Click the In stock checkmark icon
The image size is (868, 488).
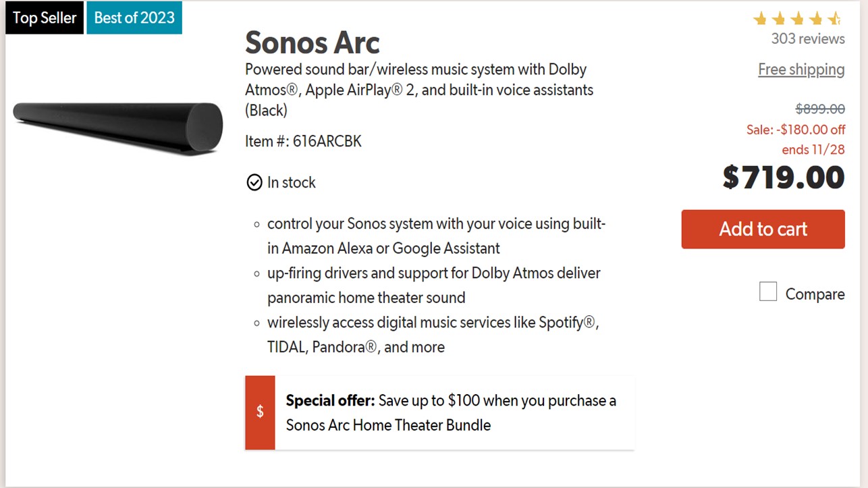pos(254,183)
